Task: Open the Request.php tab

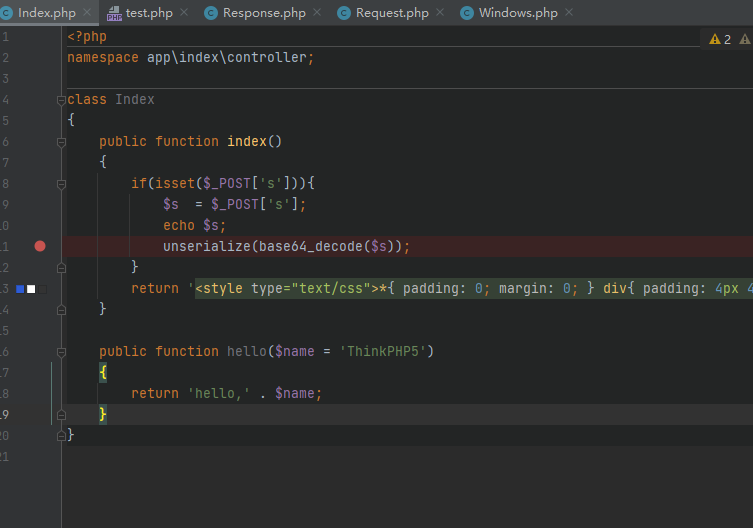Action: click(x=392, y=13)
